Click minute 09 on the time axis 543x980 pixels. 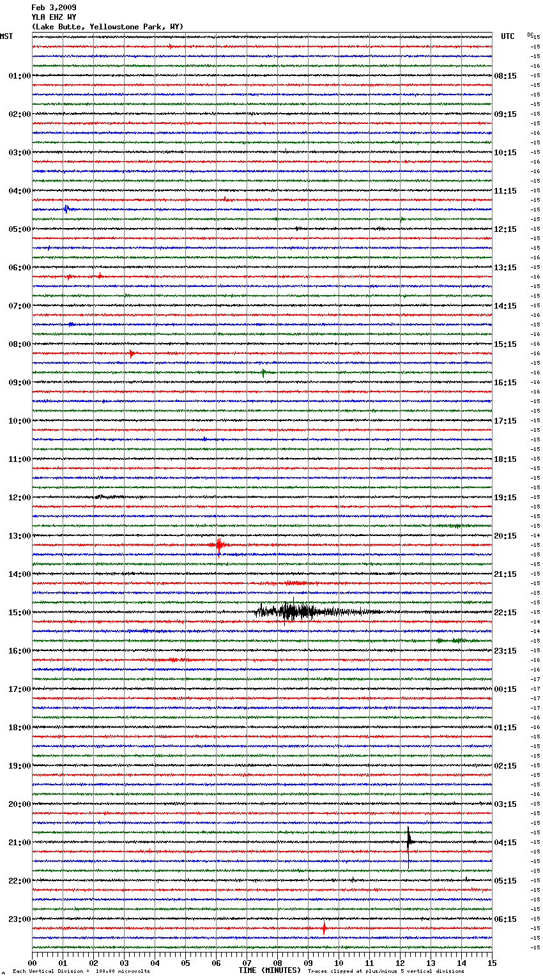[308, 963]
